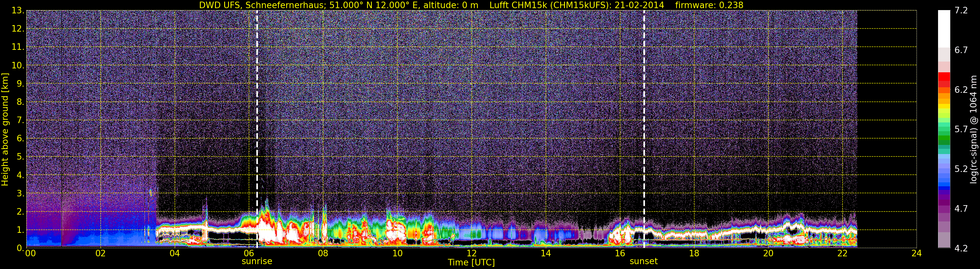
Task: Click the y-axis tick label '4.'
Action: point(20,175)
